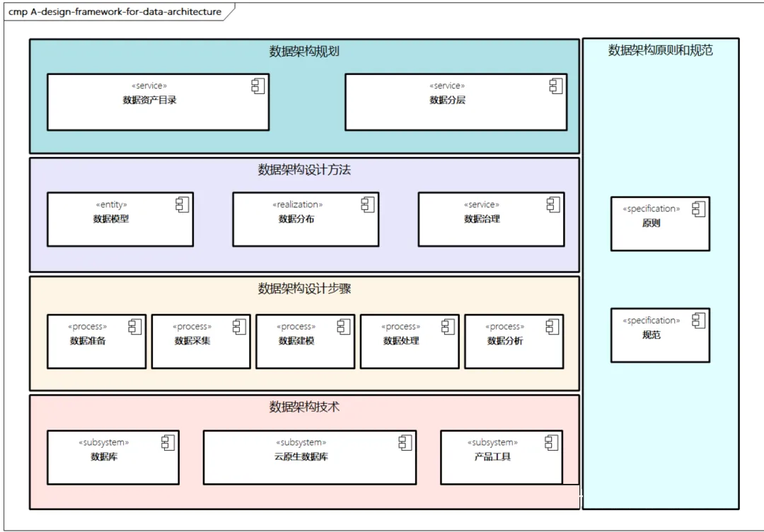This screenshot has width=764, height=532.
Task: Select the 原则 specification name
Action: click(651, 223)
